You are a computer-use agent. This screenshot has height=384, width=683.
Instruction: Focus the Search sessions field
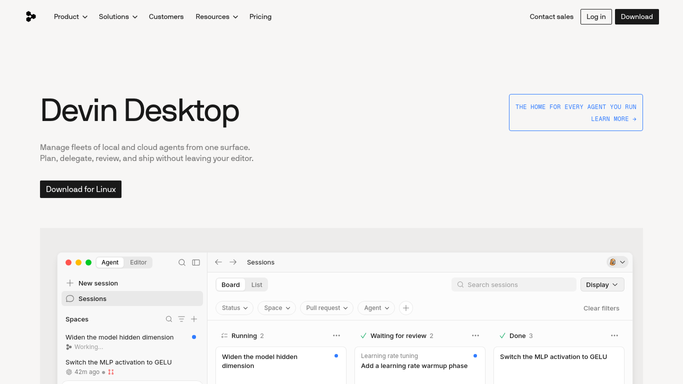(514, 285)
